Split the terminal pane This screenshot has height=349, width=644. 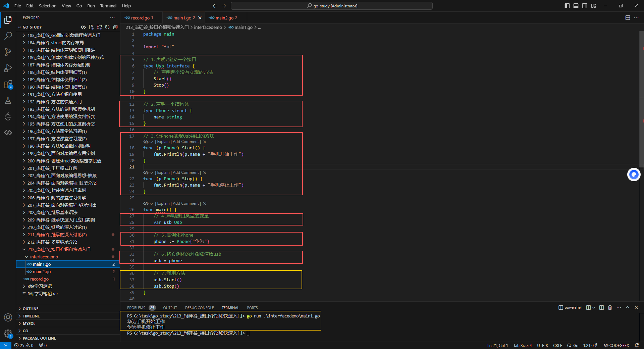click(x=601, y=307)
